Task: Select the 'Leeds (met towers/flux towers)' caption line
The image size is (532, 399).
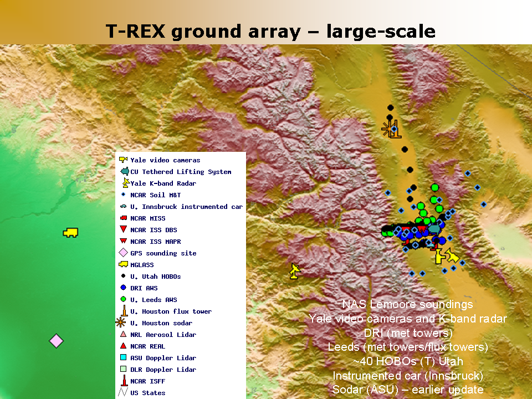Action: [408, 347]
